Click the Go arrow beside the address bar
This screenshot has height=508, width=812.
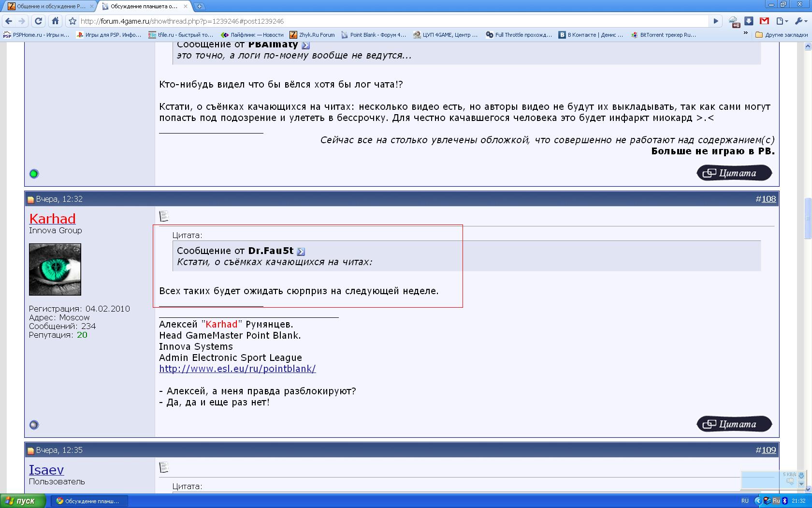click(716, 21)
